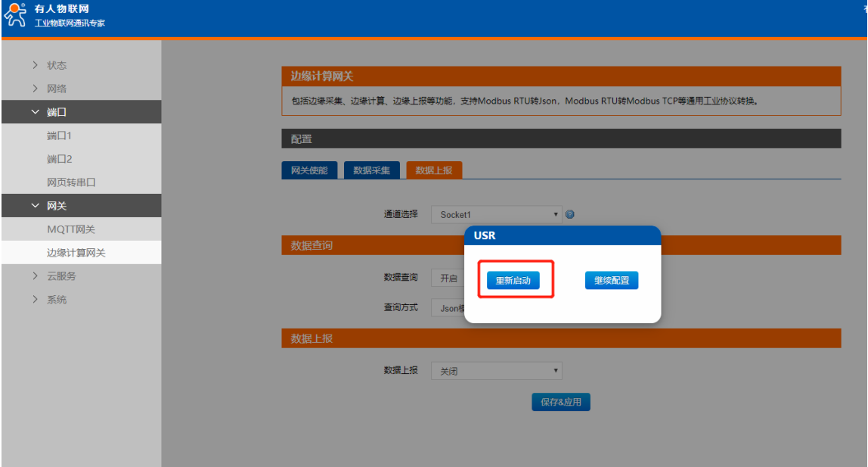Switch to the 网关使能 tab
This screenshot has height=467, width=868.
(x=309, y=170)
